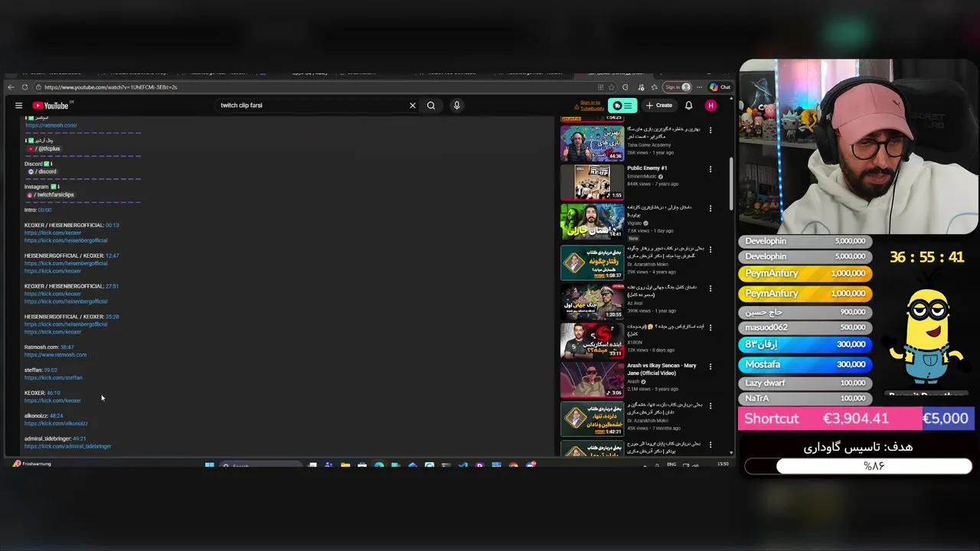The image size is (980, 551).
Task: Open the 1:20:55 war documentary thumbnail
Action: [x=592, y=301]
